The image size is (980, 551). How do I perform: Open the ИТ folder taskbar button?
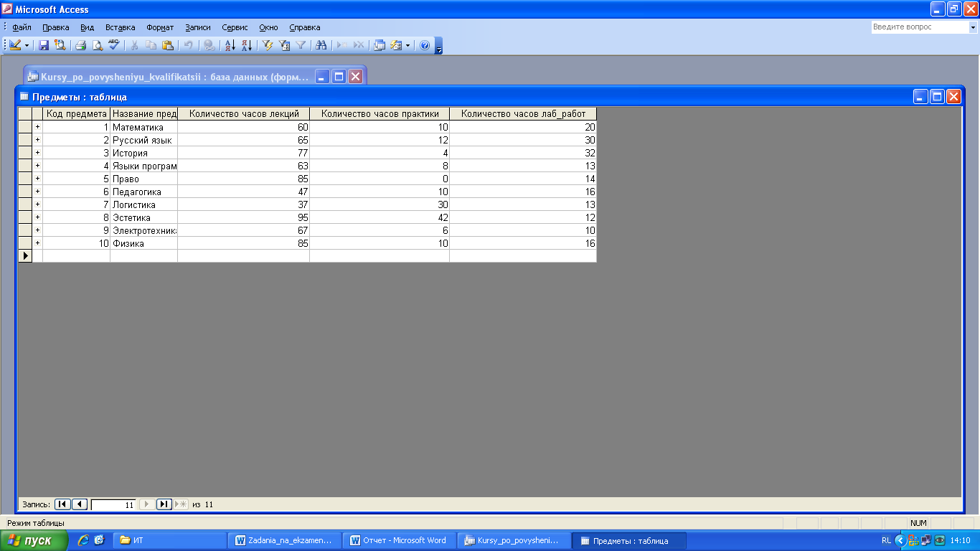(x=170, y=540)
